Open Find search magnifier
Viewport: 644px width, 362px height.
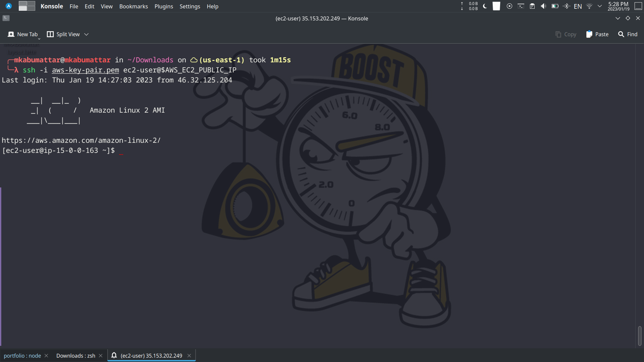pyautogui.click(x=621, y=34)
